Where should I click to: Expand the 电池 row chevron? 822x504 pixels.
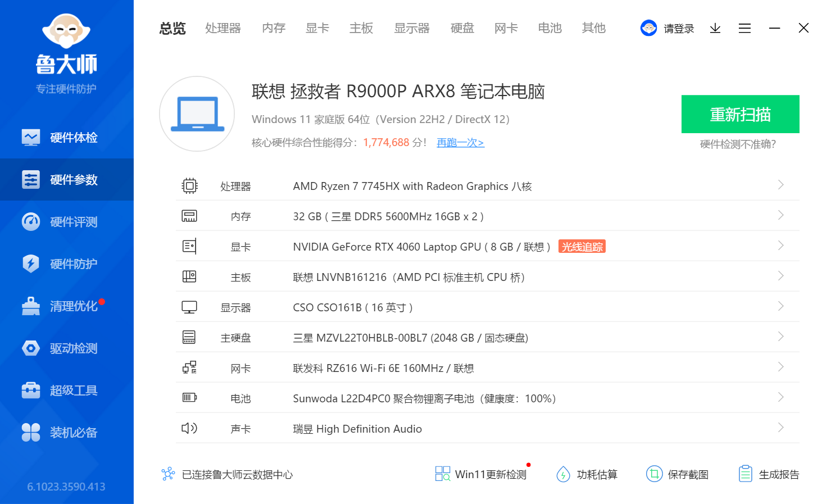click(780, 397)
